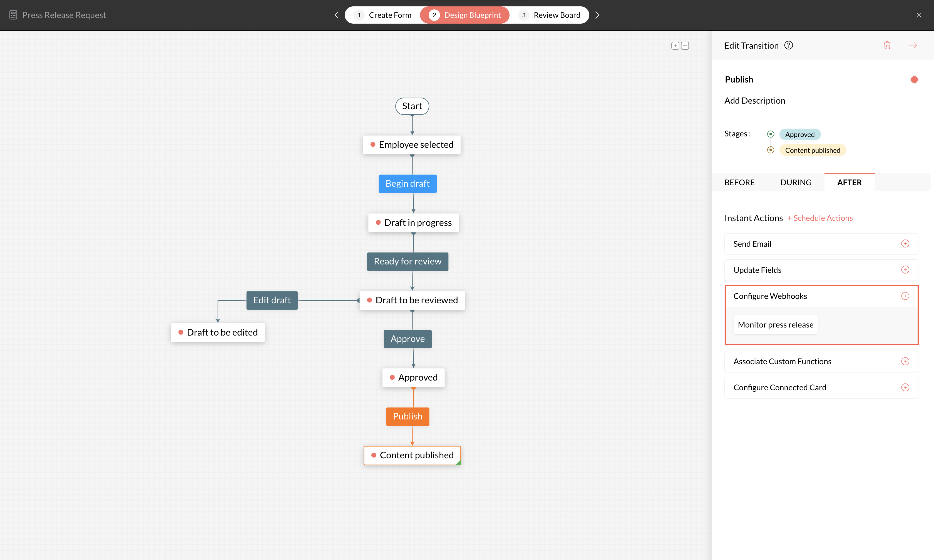Image resolution: width=934 pixels, height=560 pixels.
Task: Switch to the DURING tab
Action: (796, 183)
